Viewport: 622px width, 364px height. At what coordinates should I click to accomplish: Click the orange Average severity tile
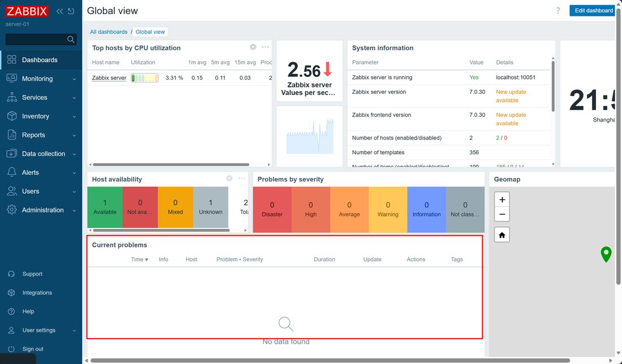tap(349, 209)
